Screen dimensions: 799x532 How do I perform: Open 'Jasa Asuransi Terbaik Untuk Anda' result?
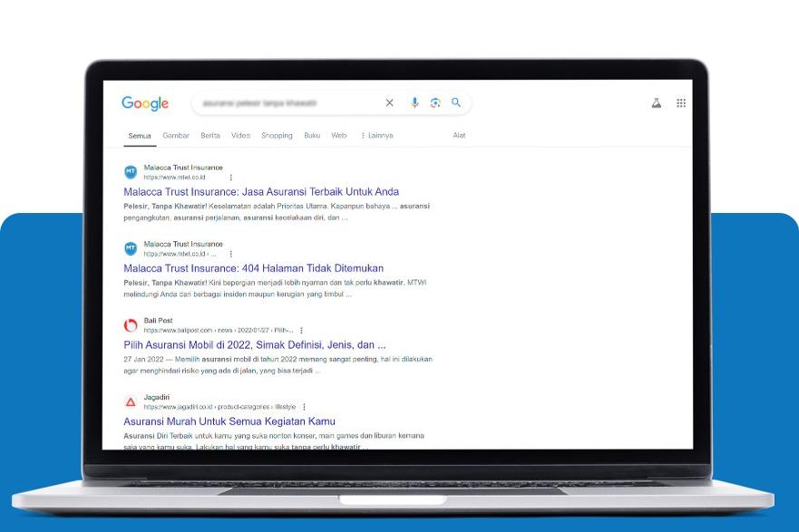[x=261, y=191]
